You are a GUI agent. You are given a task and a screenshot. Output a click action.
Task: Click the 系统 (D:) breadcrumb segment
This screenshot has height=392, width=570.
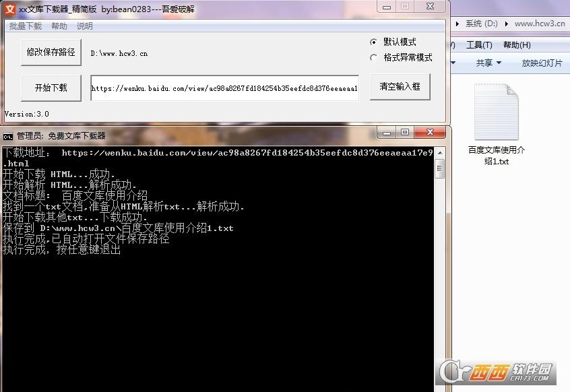tap(481, 24)
